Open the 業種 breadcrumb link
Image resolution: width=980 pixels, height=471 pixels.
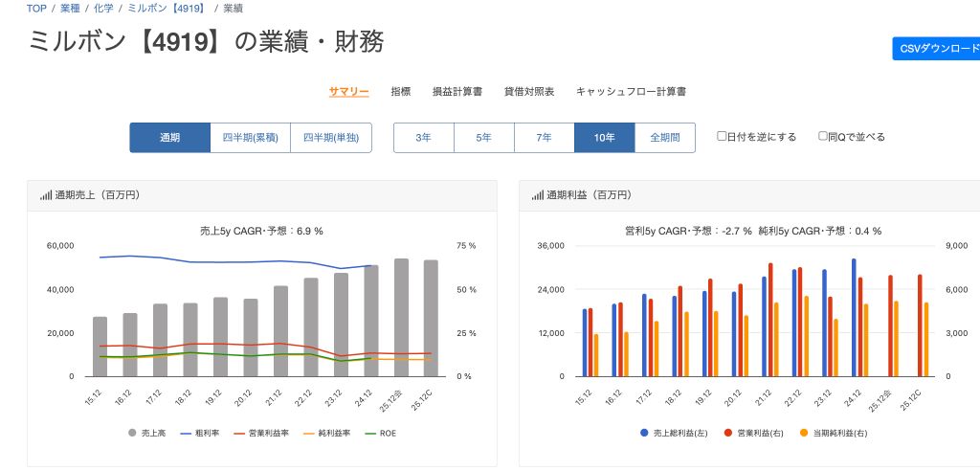(70, 9)
